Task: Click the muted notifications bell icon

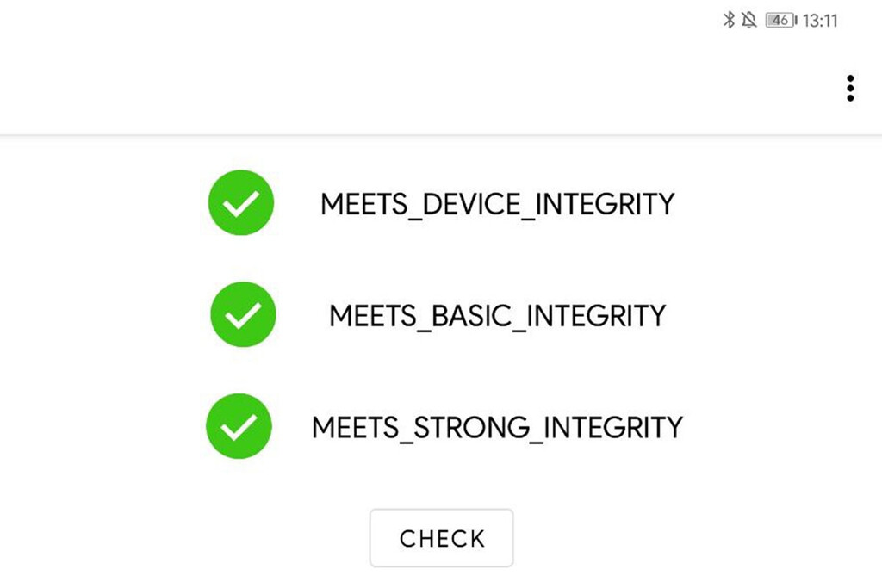Action: 751,19
